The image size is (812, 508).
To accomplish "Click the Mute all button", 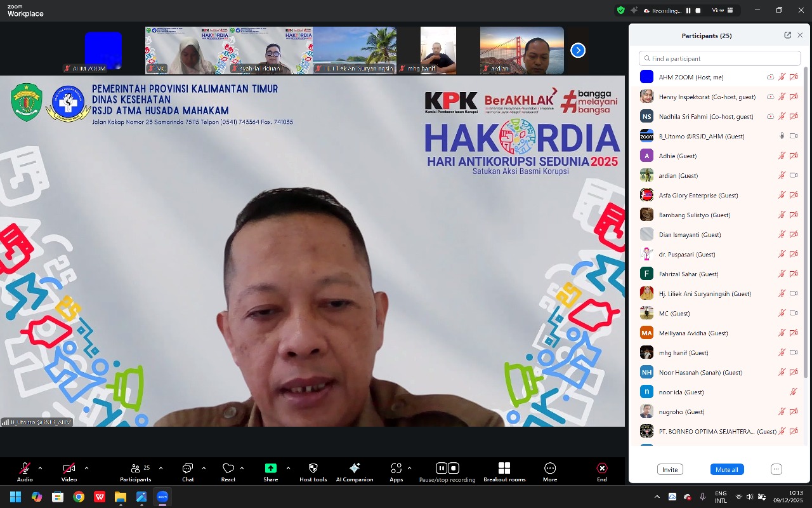I will pyautogui.click(x=726, y=469).
